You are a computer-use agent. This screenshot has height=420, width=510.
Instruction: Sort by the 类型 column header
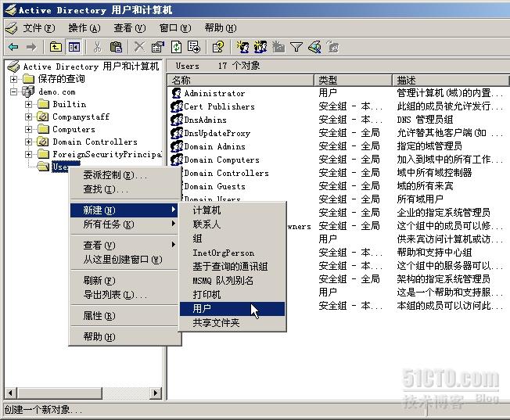tap(354, 80)
